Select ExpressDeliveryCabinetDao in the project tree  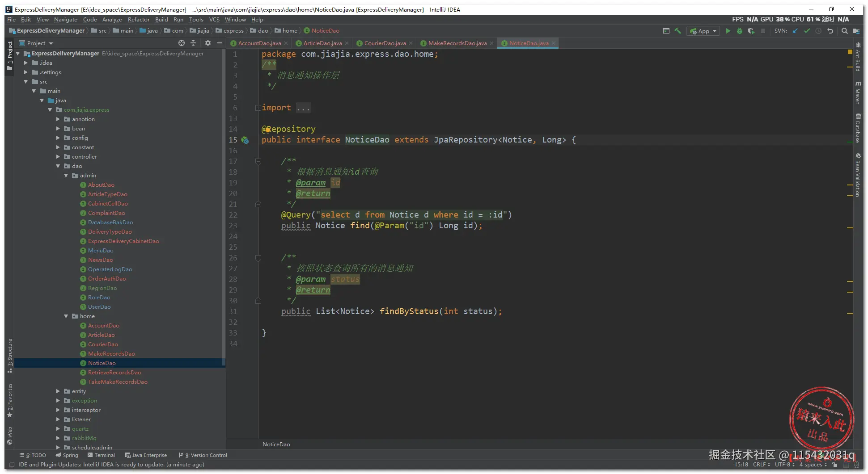tap(123, 241)
